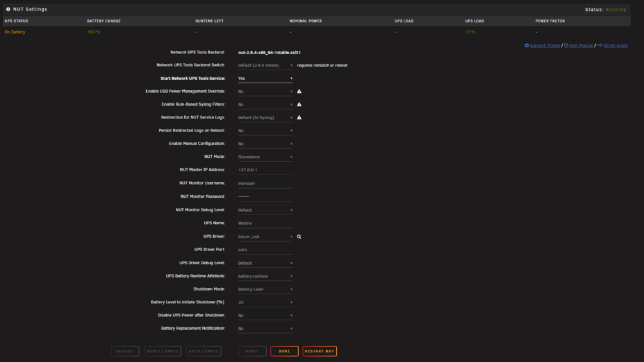Click the NUT Monitor Password field
The width and height of the screenshot is (644, 362).
click(x=265, y=196)
